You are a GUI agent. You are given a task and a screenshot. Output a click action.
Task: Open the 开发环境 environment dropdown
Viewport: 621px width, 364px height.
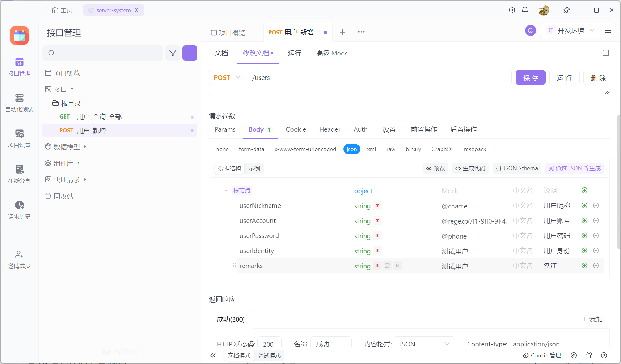570,30
